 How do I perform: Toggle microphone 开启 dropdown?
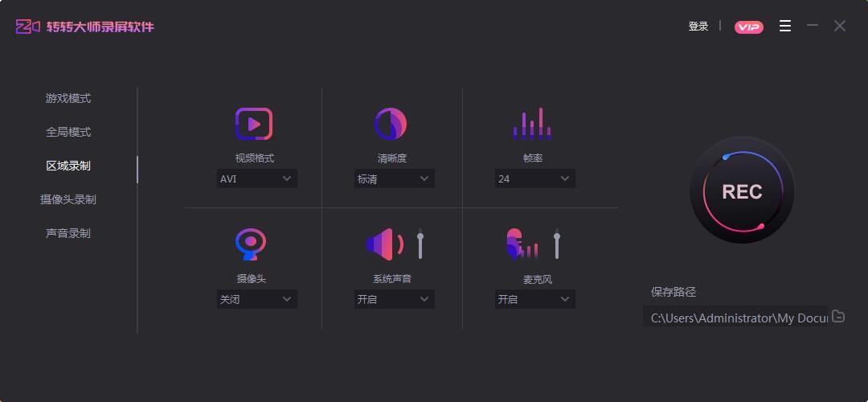[x=534, y=299]
